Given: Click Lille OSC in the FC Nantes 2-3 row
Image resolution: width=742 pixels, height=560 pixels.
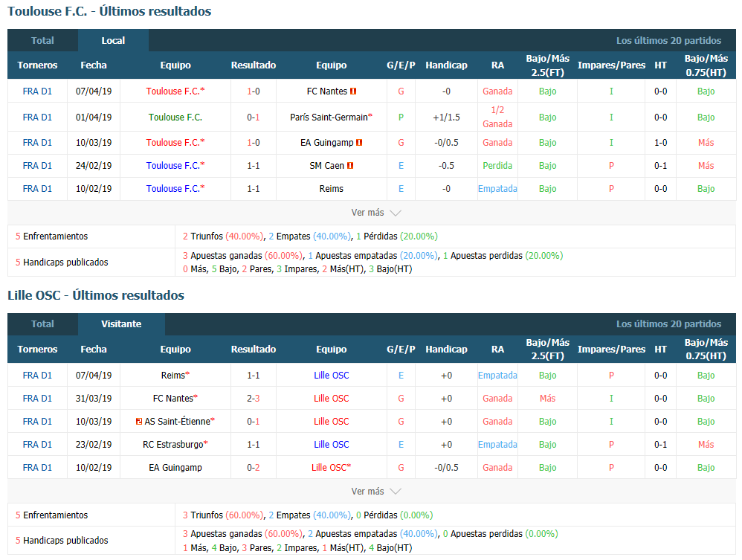Looking at the screenshot, I should (332, 399).
